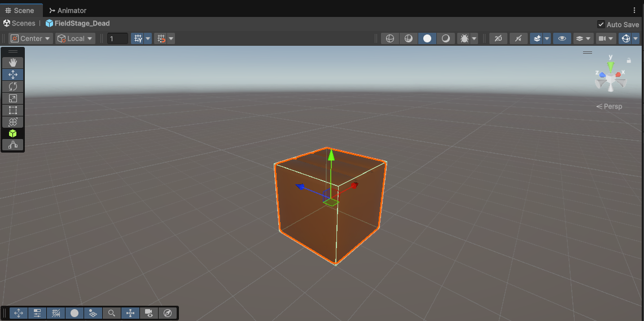
Task: Select the Scale tool
Action: (x=12, y=98)
